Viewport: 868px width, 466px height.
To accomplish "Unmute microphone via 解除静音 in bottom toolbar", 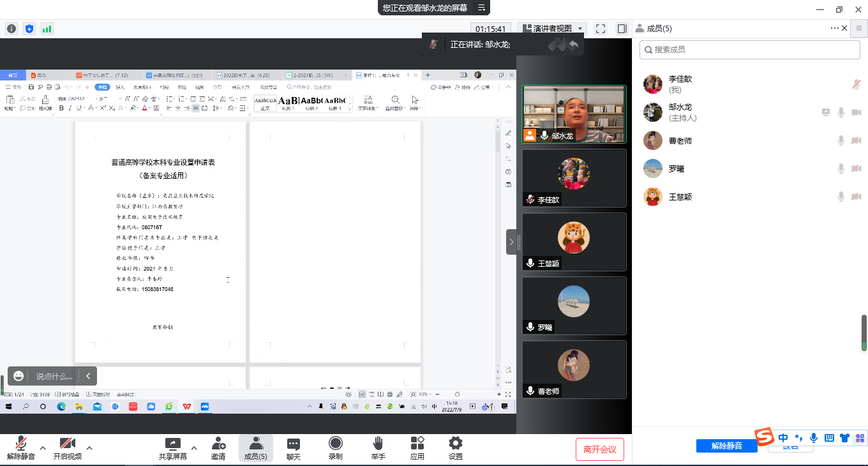I will point(21,447).
